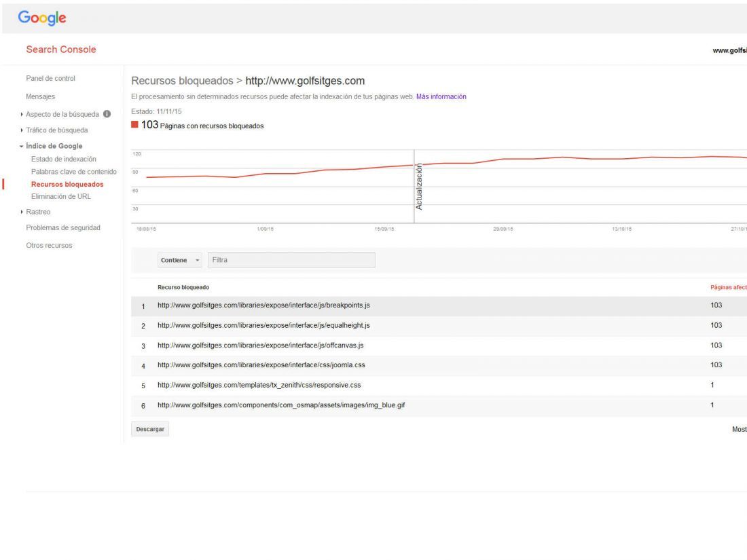Screen dimensions: 747x560
Task: Click the Más información link
Action: [x=441, y=96]
